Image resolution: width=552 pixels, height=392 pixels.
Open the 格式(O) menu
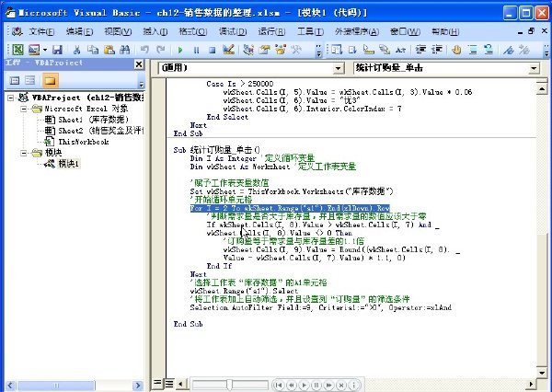pyautogui.click(x=193, y=32)
